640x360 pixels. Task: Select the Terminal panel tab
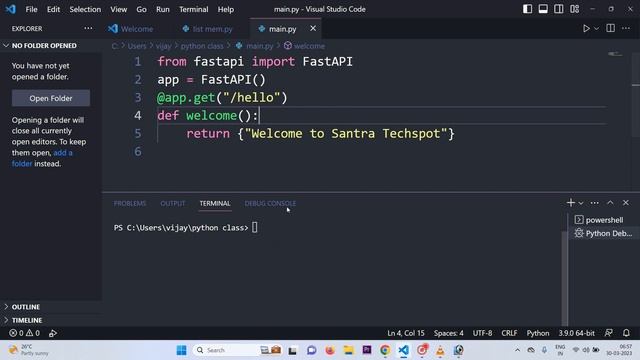[215, 203]
